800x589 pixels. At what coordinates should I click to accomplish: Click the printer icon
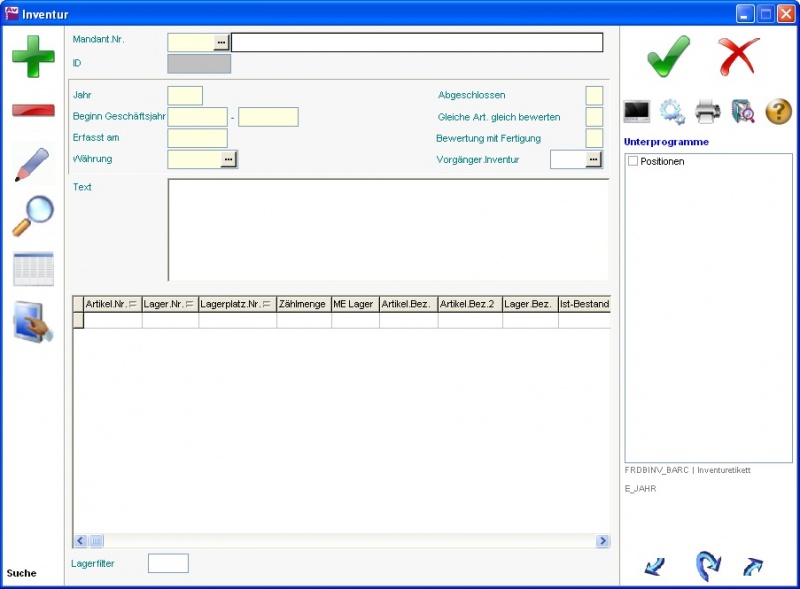coord(708,112)
